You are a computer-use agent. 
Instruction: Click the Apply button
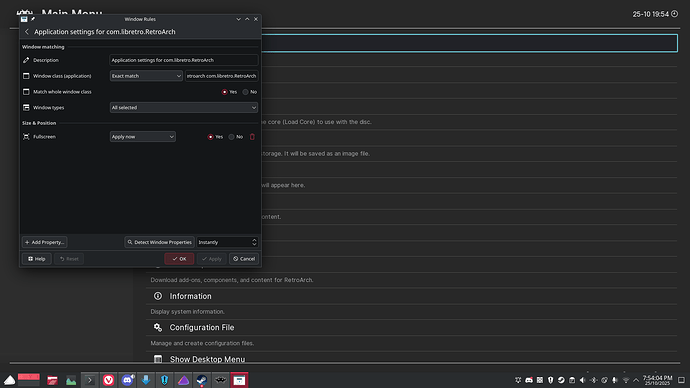(x=212, y=259)
